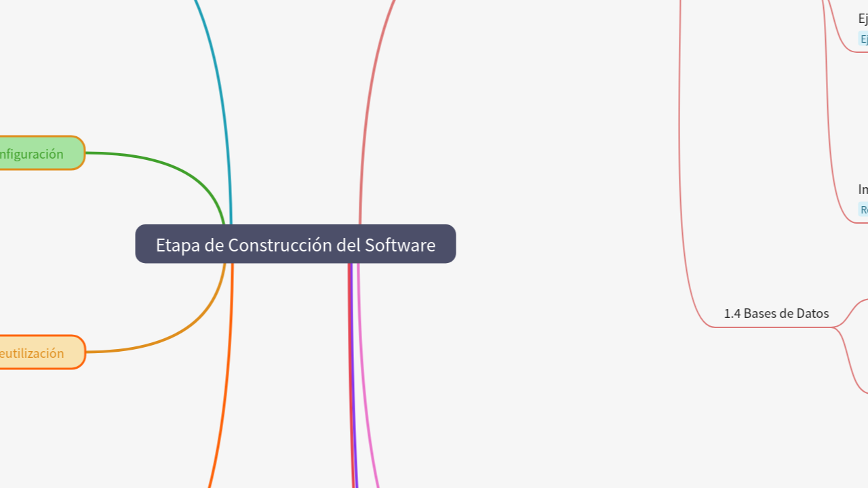Open the blue link below the "Ej" topic
868x488 pixels.
tap(864, 39)
